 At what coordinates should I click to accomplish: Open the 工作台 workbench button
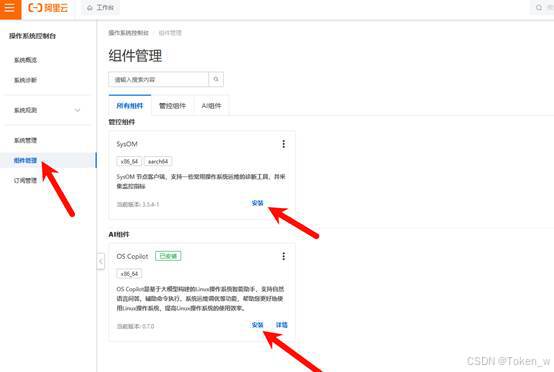(101, 7)
